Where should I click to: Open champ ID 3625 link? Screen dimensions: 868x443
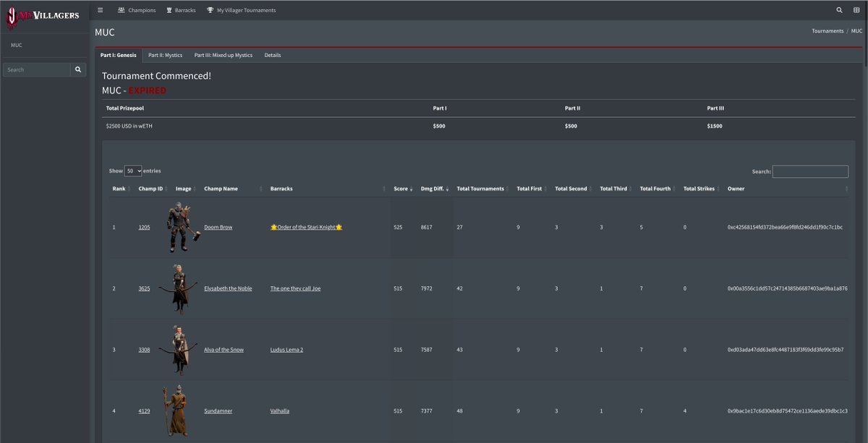click(x=145, y=288)
